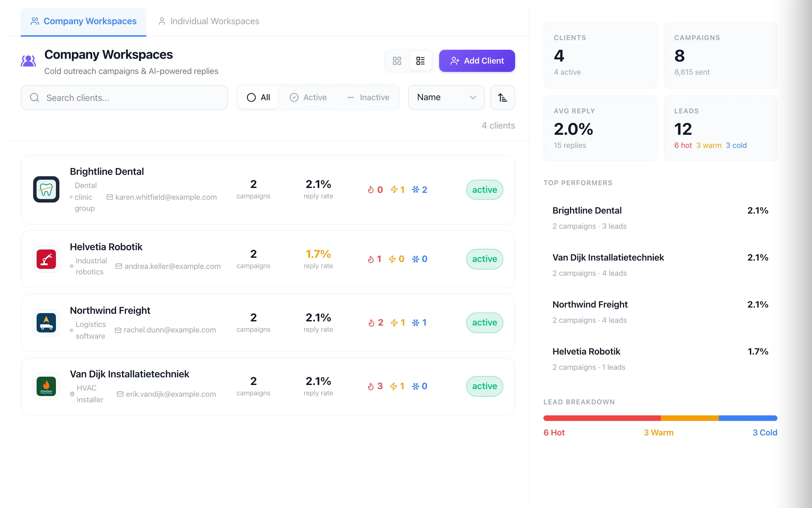Toggle sort direction button
This screenshot has height=508, width=812.
502,97
